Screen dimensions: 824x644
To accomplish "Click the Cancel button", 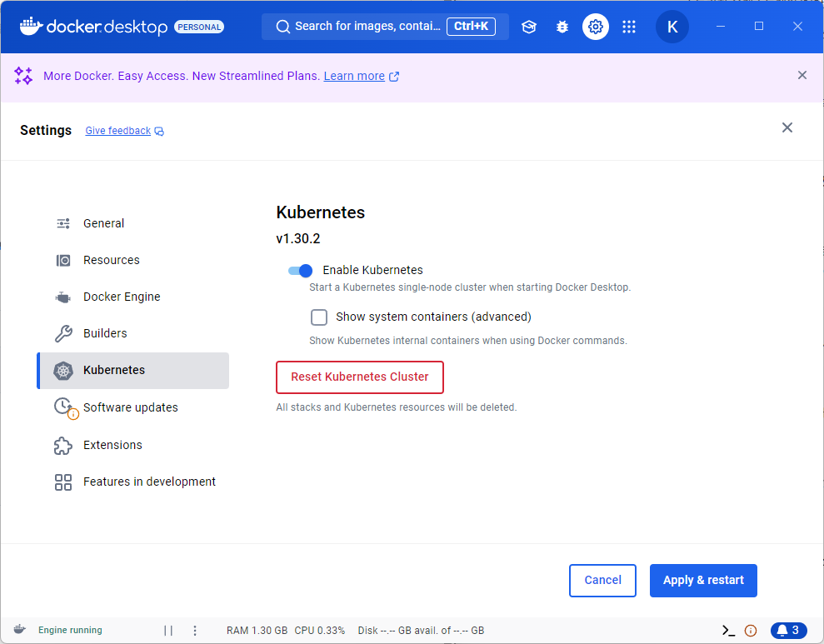I will [x=602, y=581].
